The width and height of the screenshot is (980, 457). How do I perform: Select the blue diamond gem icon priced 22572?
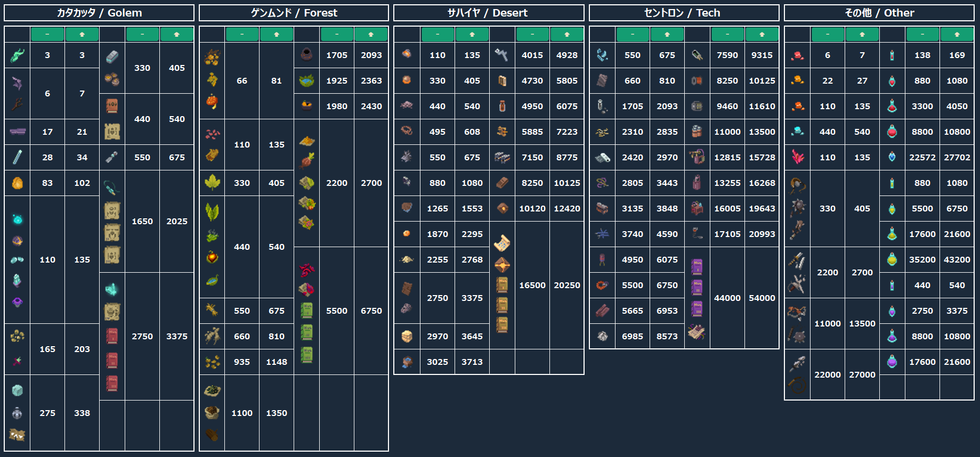pos(892,157)
